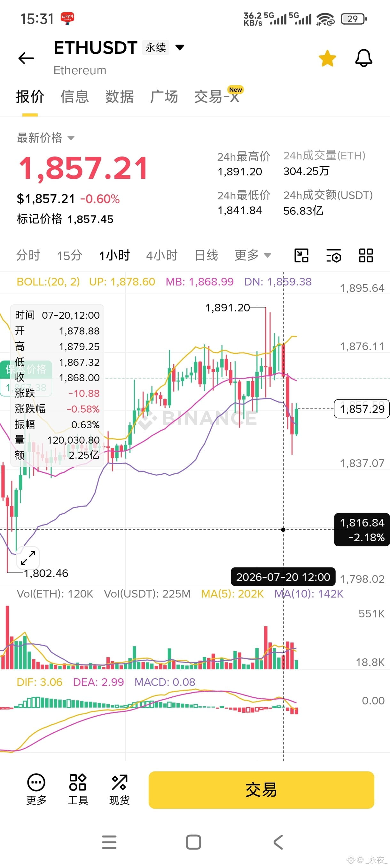
Task: Tap the large last price 1,857.21
Action: coord(83,168)
